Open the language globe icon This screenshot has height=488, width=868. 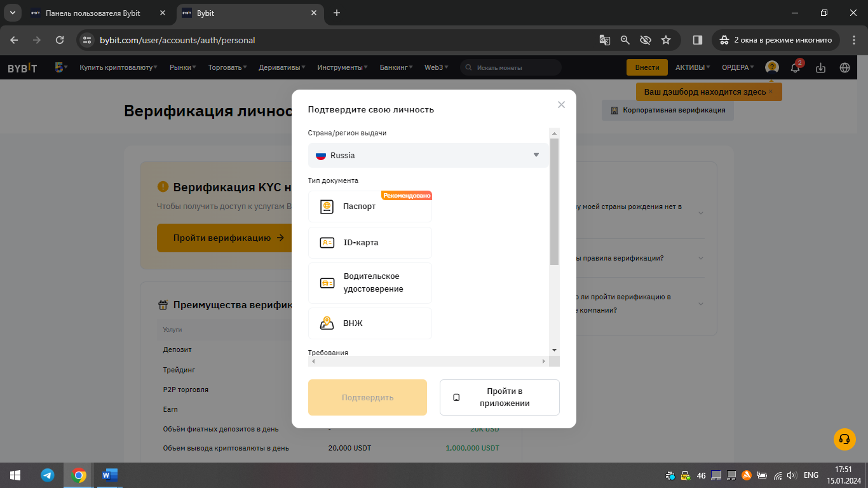click(844, 67)
